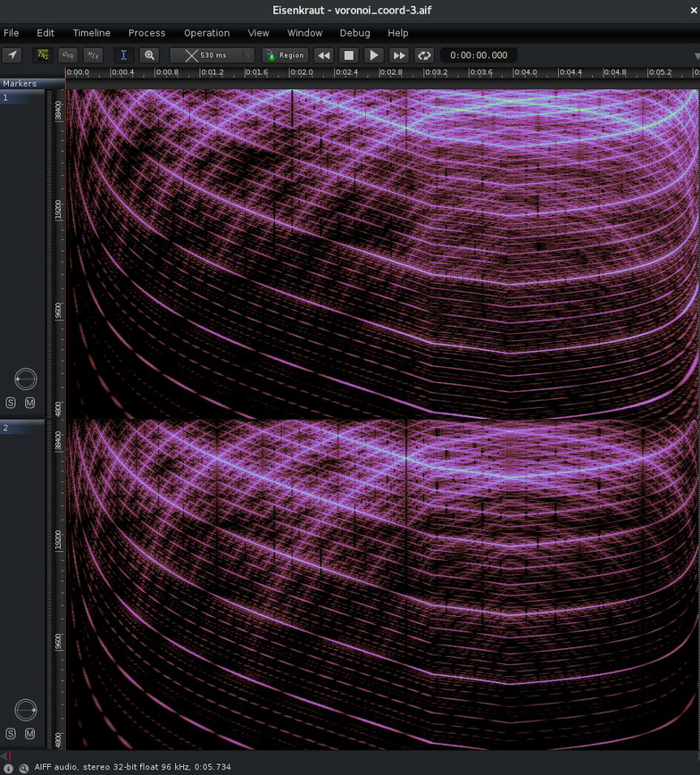Solo channel 1 with S button
Image resolution: width=700 pixels, height=775 pixels.
11,403
